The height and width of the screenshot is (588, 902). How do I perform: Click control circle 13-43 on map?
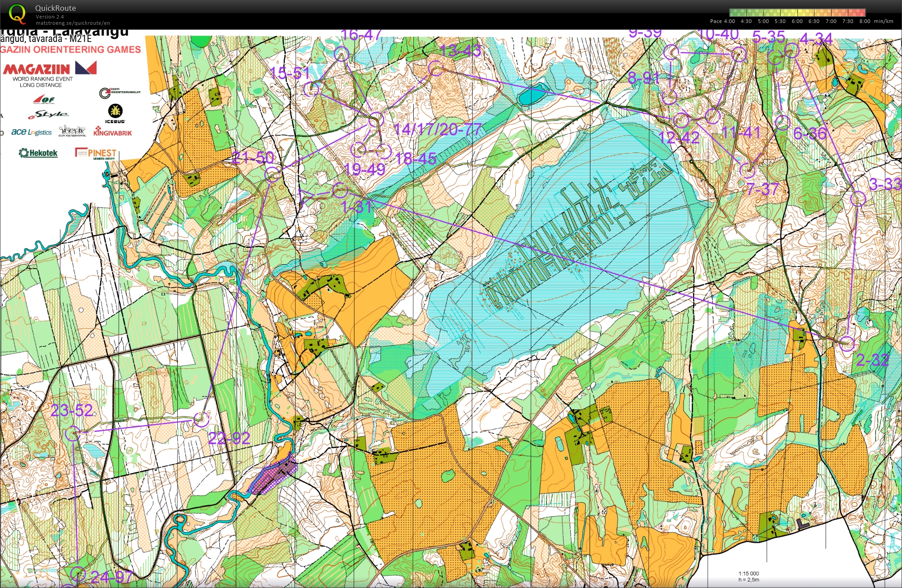pyautogui.click(x=435, y=69)
